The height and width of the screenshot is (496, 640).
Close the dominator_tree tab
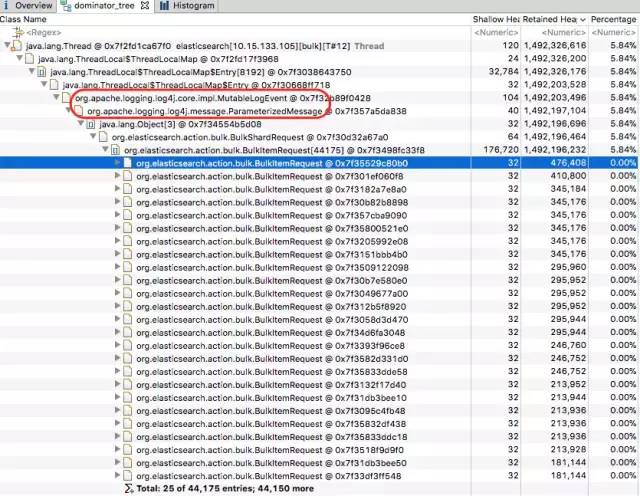[x=144, y=6]
